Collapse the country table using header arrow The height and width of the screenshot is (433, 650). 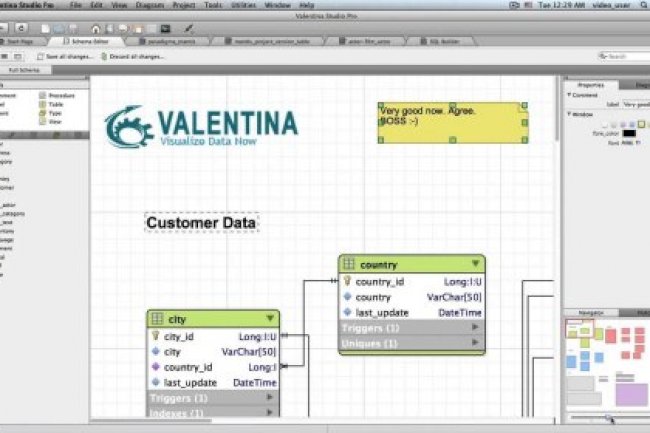coord(475,264)
